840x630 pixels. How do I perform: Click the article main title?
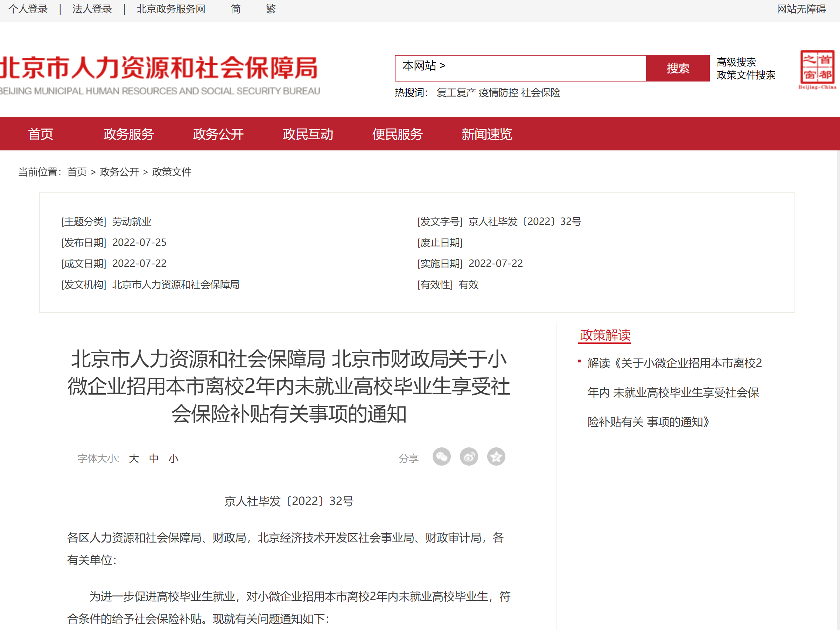tap(289, 386)
